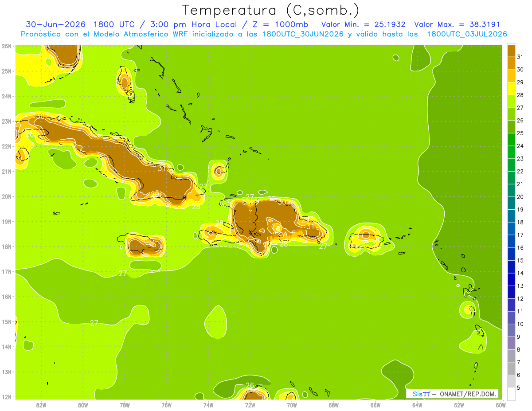Click the yellow warm spot at Martinique near 15.5N

[x=468, y=309]
